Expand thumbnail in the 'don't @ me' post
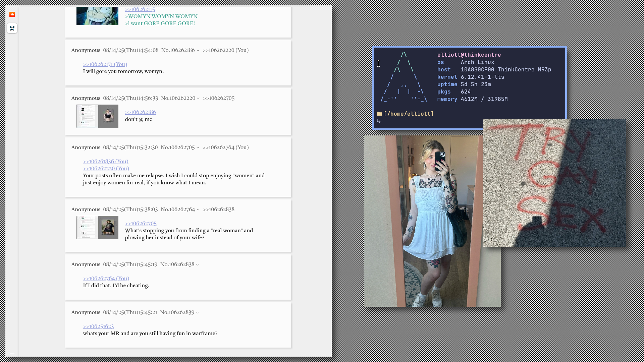644x362 pixels. pos(97,116)
